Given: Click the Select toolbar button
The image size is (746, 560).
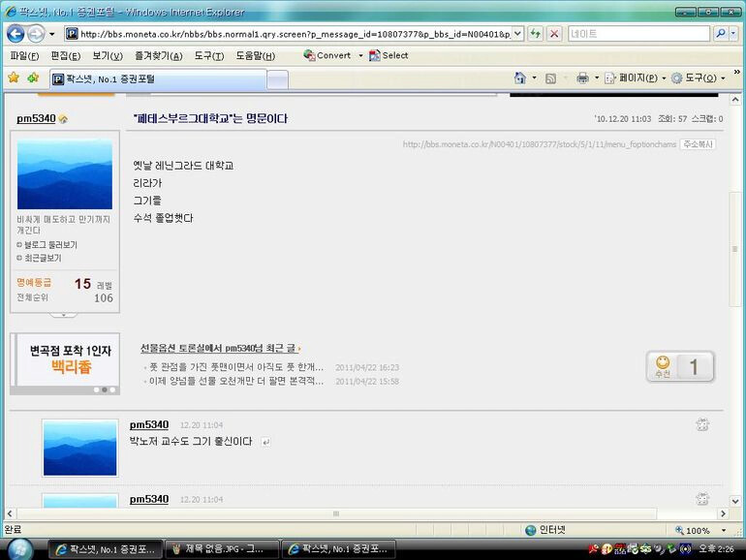Looking at the screenshot, I should coord(389,55).
